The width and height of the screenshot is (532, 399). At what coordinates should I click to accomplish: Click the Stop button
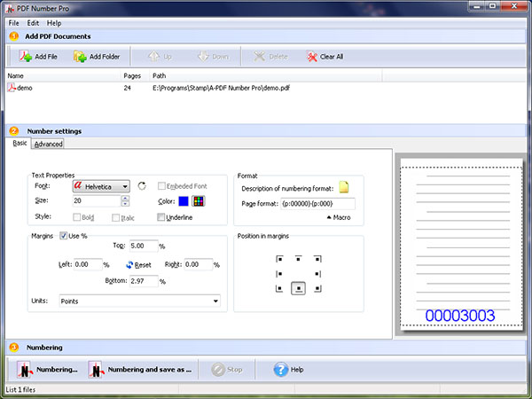(227, 370)
